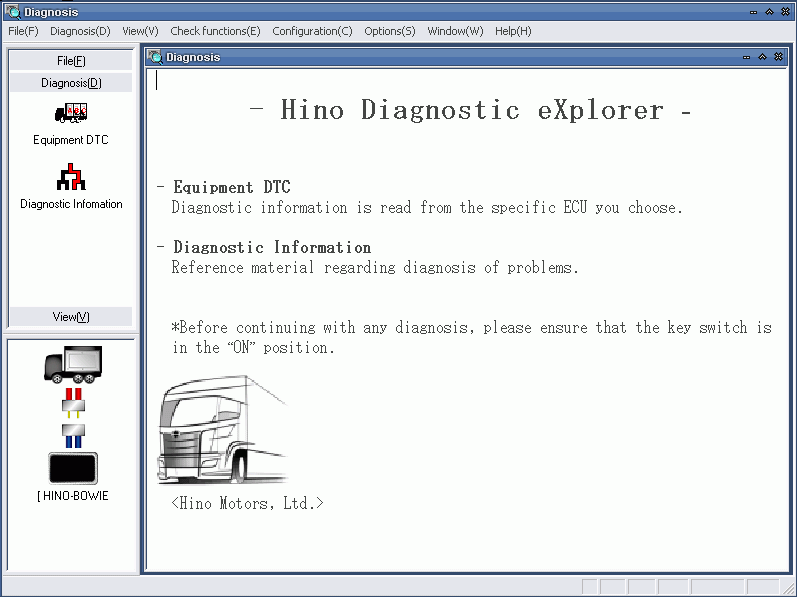
Task: Expand the Diagnosis(D) sidebar section
Action: pyautogui.click(x=71, y=83)
